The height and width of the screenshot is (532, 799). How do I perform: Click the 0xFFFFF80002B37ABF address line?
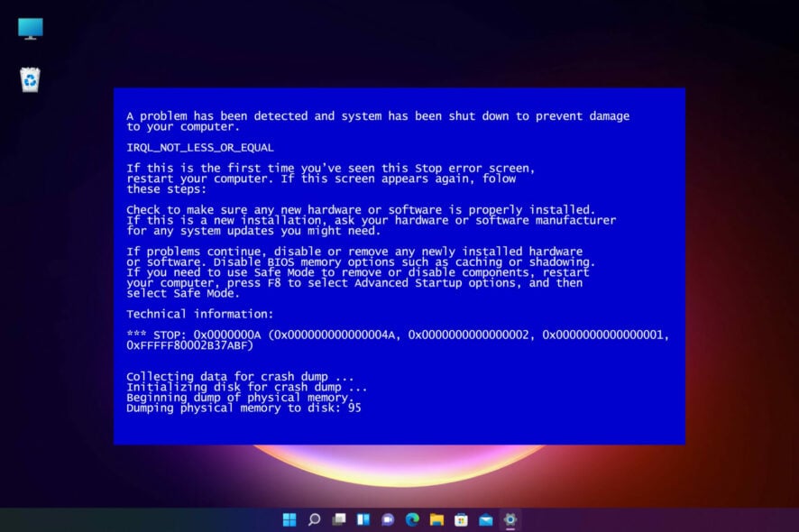(x=189, y=345)
